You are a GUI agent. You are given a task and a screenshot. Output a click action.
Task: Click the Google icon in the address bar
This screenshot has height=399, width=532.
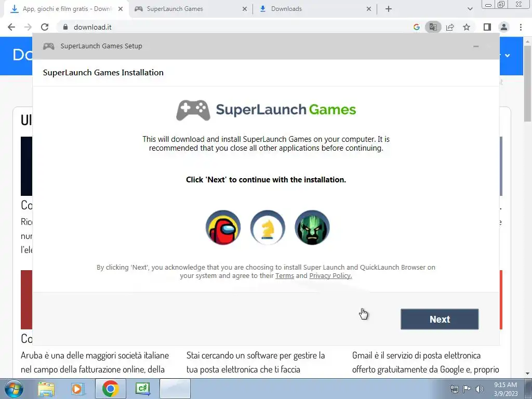(417, 27)
